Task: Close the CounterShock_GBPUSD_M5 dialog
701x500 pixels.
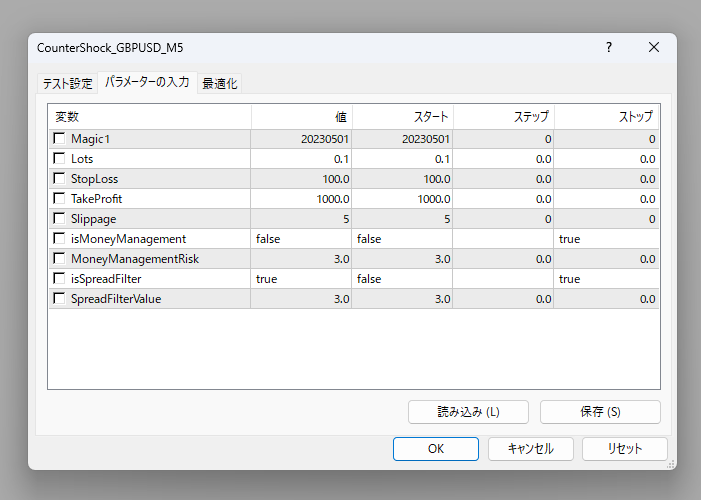Action: pos(654,47)
